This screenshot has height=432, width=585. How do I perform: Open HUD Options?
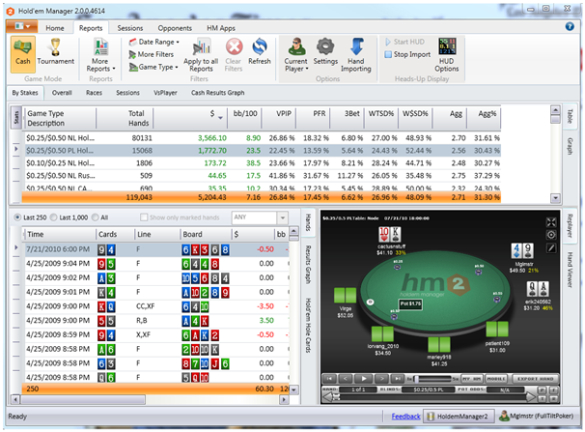pos(447,55)
